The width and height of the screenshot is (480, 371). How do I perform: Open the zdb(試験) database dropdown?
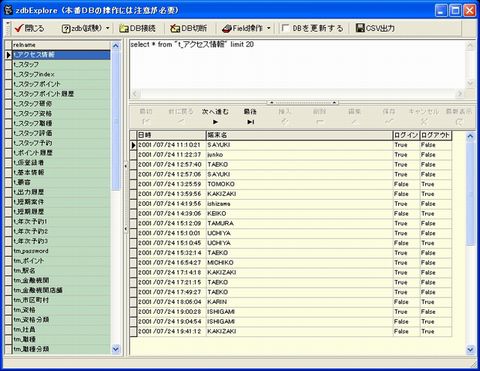coord(107,28)
